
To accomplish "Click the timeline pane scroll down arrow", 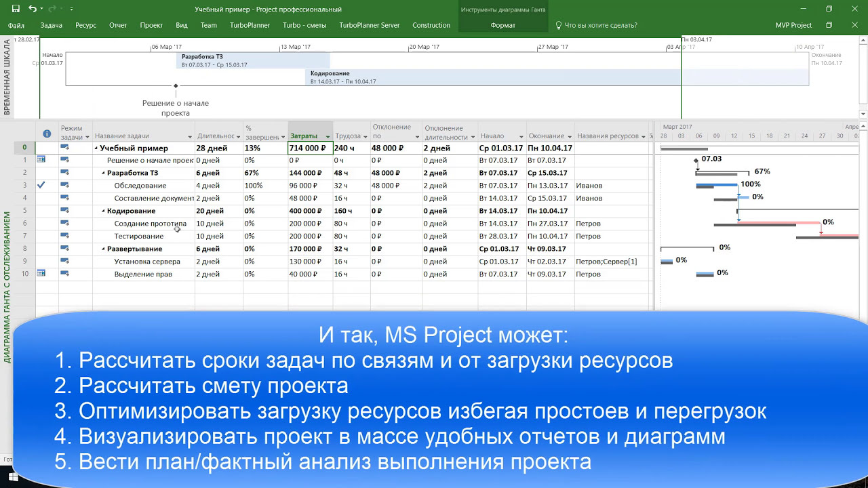I will [863, 114].
